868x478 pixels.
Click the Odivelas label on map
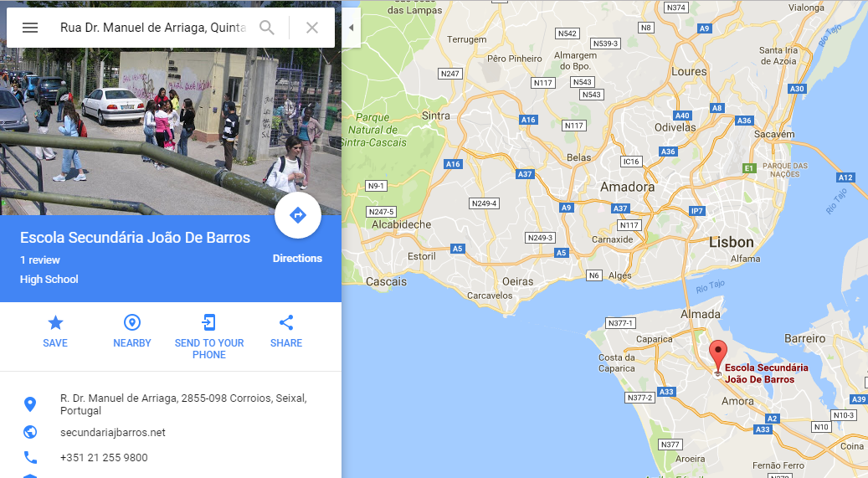coord(675,127)
